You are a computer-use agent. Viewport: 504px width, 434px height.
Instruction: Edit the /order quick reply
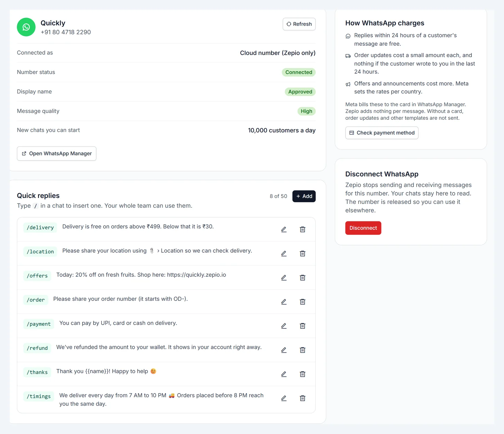pyautogui.click(x=284, y=302)
